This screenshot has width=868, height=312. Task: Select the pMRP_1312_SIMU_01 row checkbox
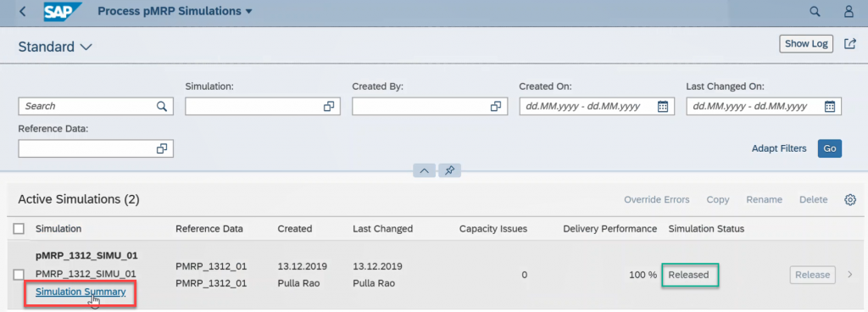click(19, 274)
